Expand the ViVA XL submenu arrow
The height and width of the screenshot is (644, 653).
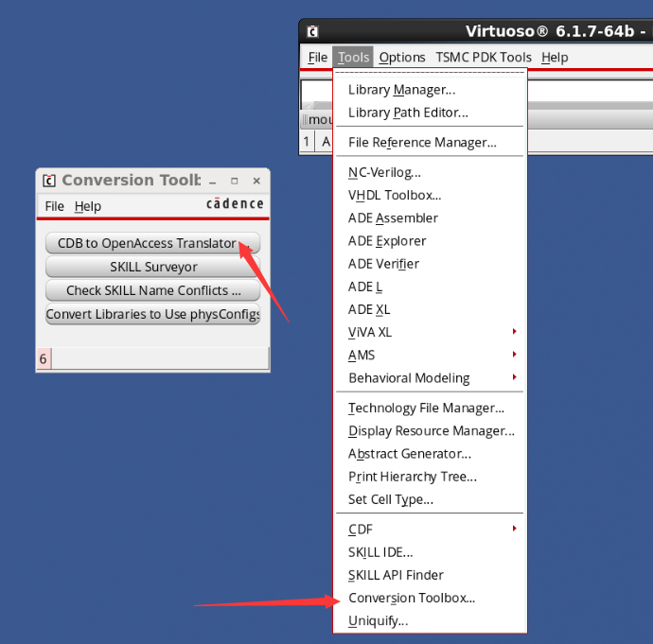515,332
